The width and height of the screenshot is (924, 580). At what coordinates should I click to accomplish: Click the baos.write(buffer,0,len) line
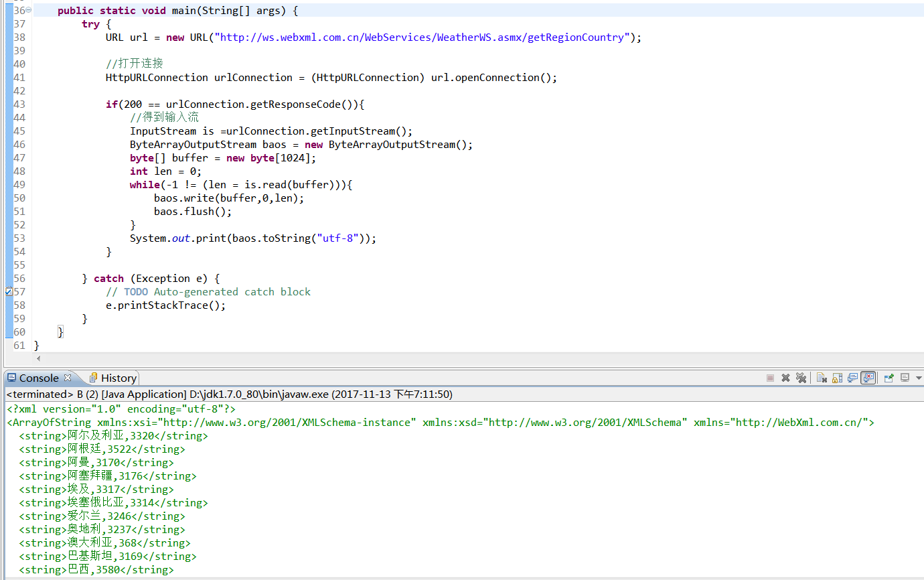(229, 198)
